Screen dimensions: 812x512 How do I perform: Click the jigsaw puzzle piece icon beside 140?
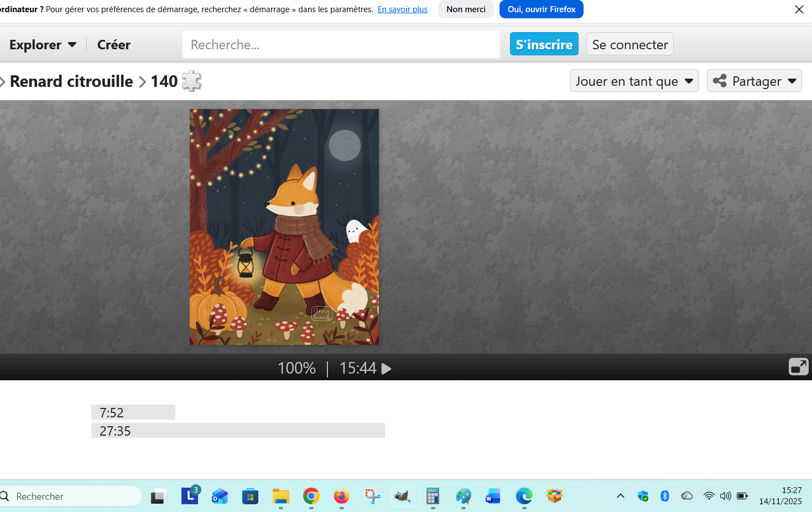(191, 81)
